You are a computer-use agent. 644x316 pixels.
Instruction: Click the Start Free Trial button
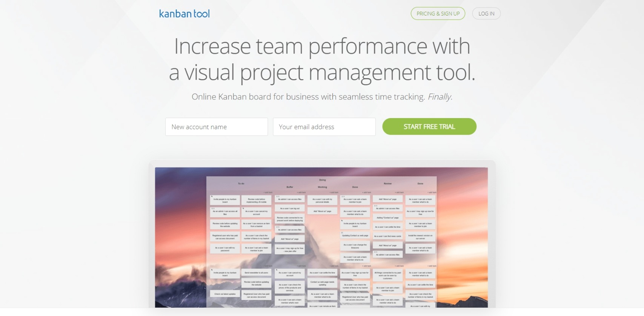coord(429,127)
